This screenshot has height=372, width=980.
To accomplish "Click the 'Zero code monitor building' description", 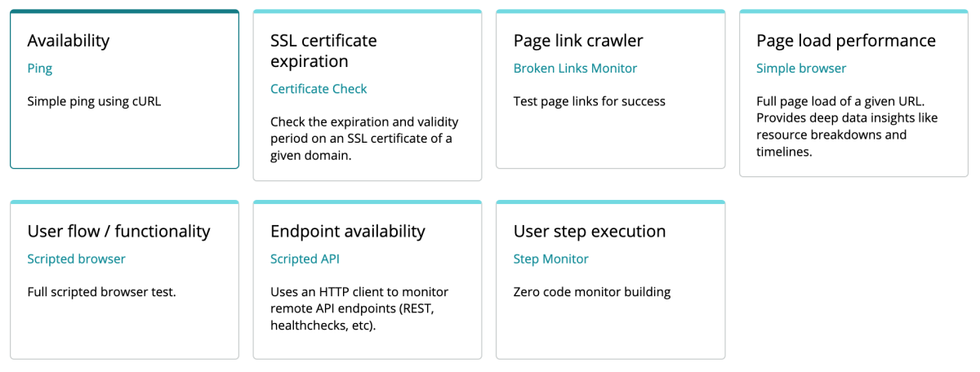I will point(592,292).
